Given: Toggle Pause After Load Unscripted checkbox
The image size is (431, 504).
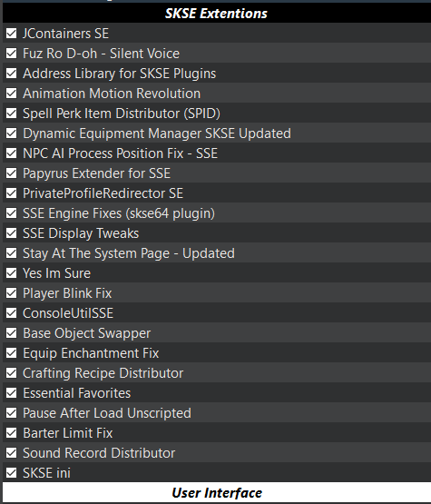Looking at the screenshot, I should (x=12, y=412).
